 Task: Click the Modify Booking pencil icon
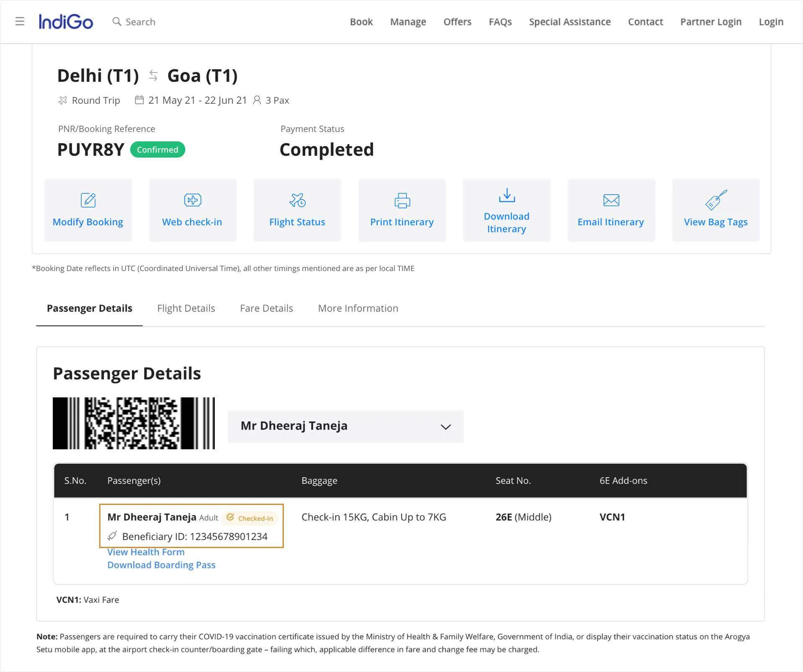point(88,200)
